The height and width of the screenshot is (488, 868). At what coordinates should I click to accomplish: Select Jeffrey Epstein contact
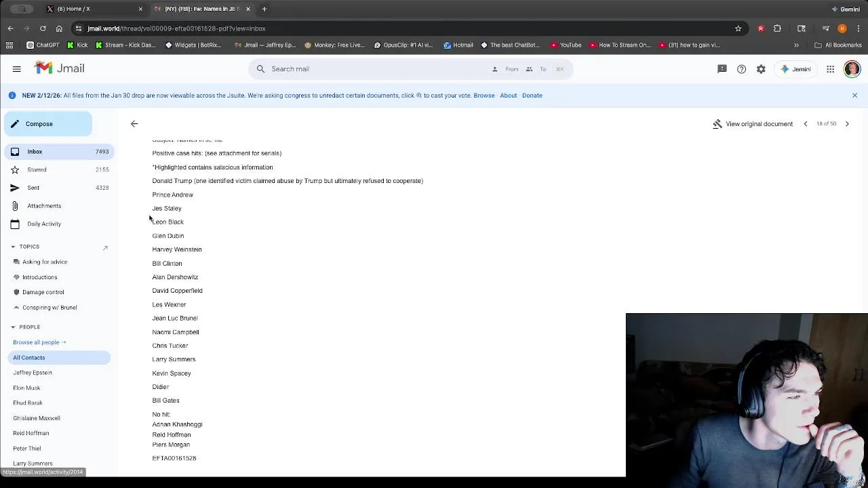click(x=33, y=373)
